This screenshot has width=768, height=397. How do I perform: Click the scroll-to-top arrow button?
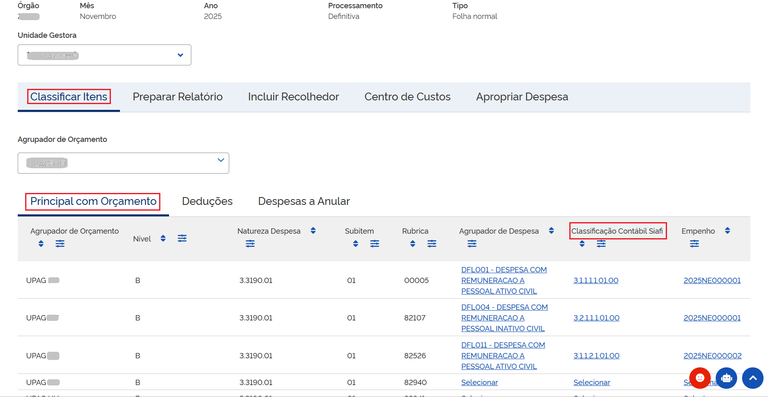coord(753,378)
